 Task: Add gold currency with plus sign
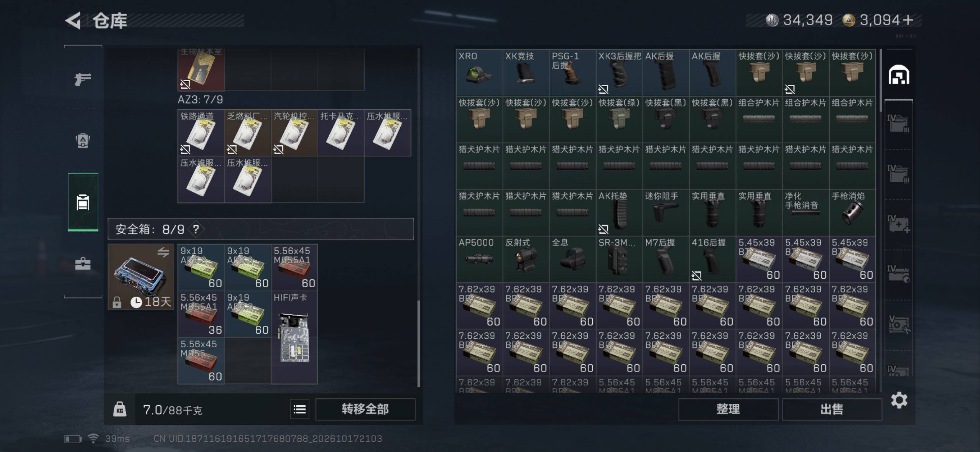click(x=908, y=20)
